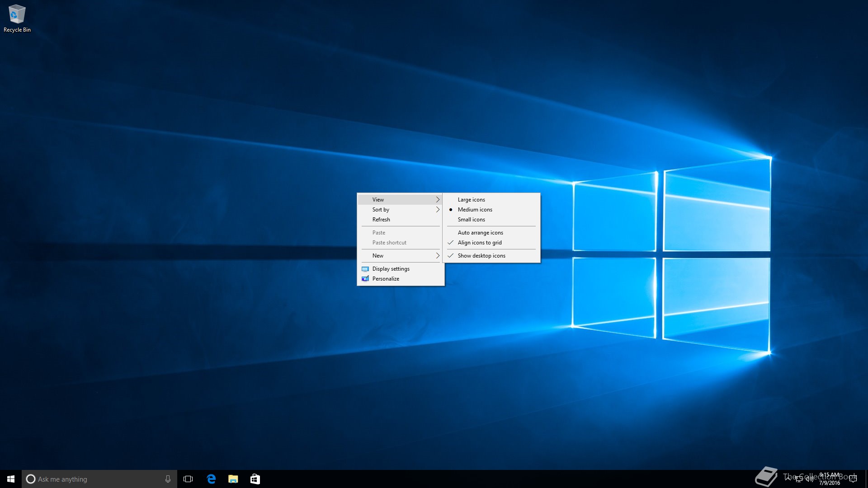
Task: Open Task View from the taskbar
Action: 188,479
